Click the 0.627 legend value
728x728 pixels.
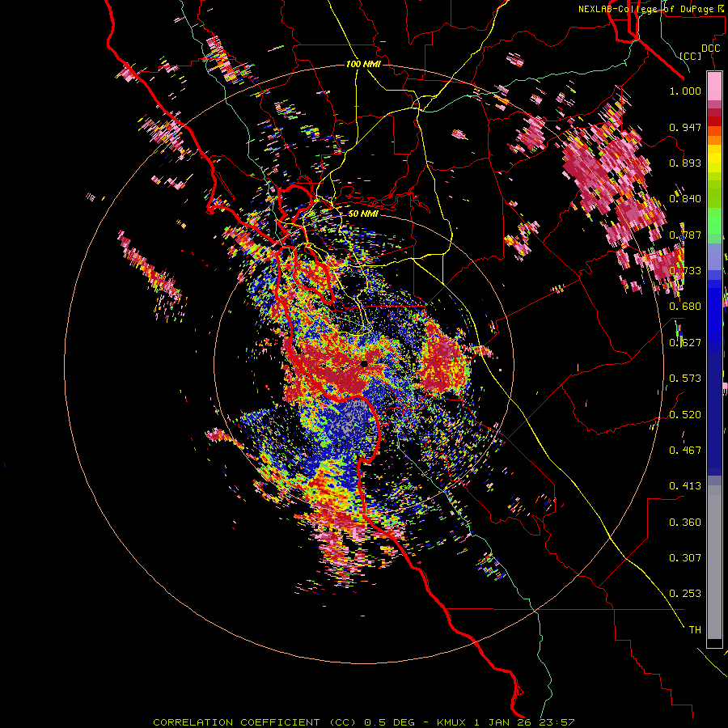point(685,343)
